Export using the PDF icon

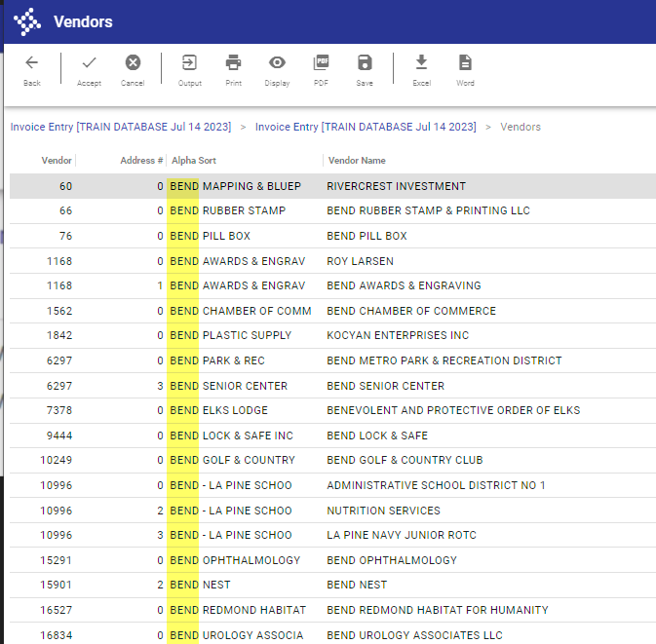(321, 62)
